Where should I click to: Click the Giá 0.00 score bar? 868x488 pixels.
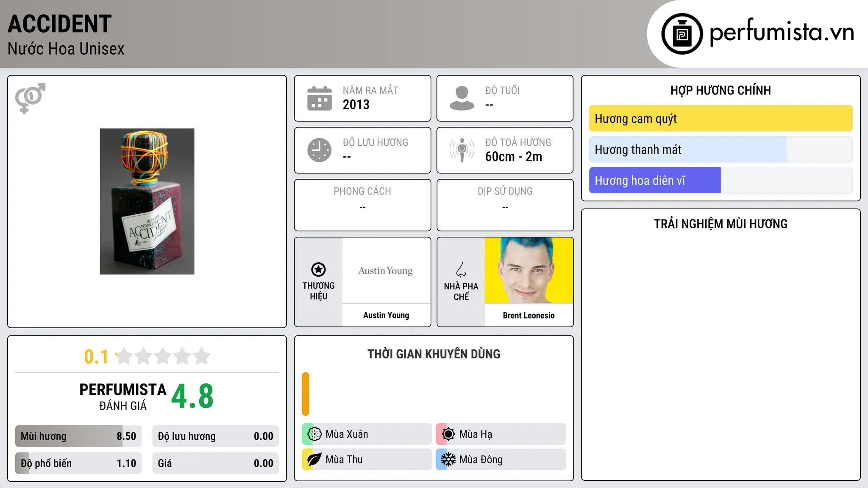215,463
